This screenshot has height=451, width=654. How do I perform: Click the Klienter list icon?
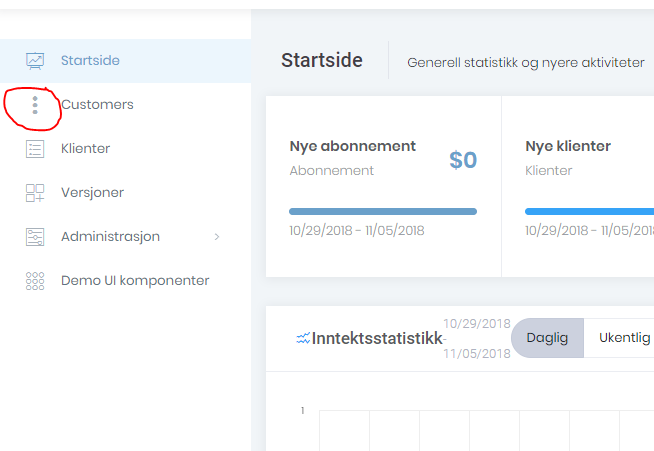(35, 149)
